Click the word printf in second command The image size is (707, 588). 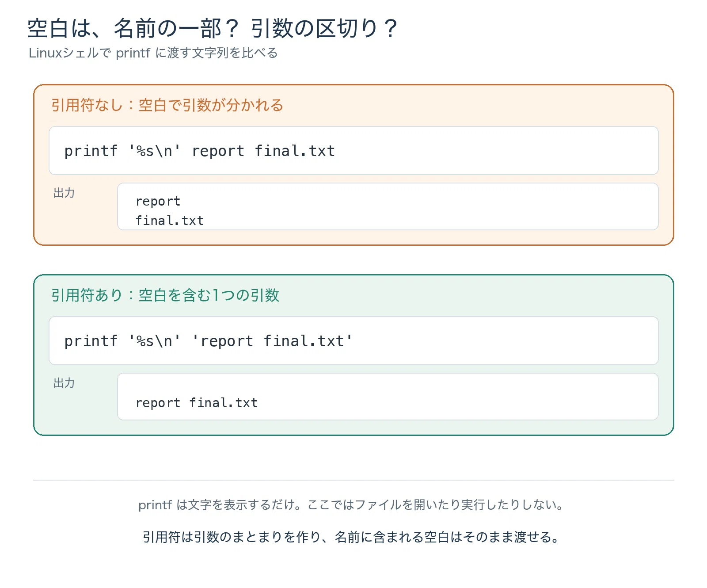(x=91, y=341)
